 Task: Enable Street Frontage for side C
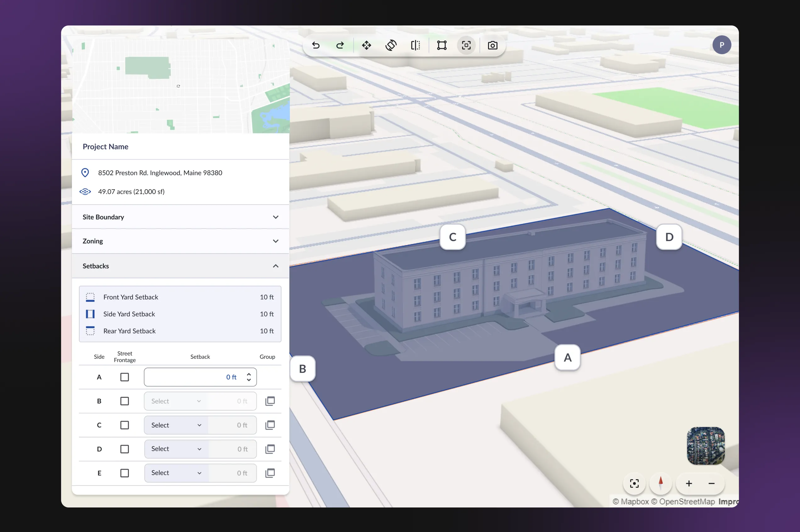(x=125, y=425)
